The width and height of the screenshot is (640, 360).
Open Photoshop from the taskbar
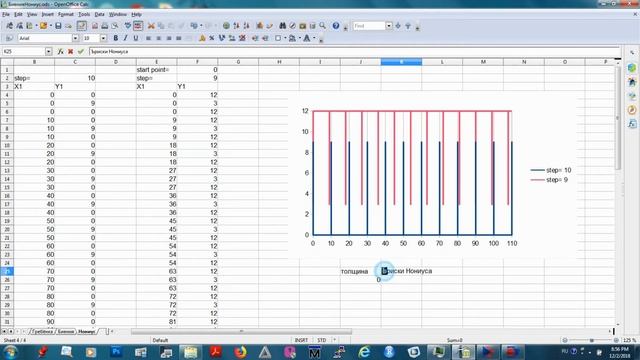pyautogui.click(x=116, y=351)
